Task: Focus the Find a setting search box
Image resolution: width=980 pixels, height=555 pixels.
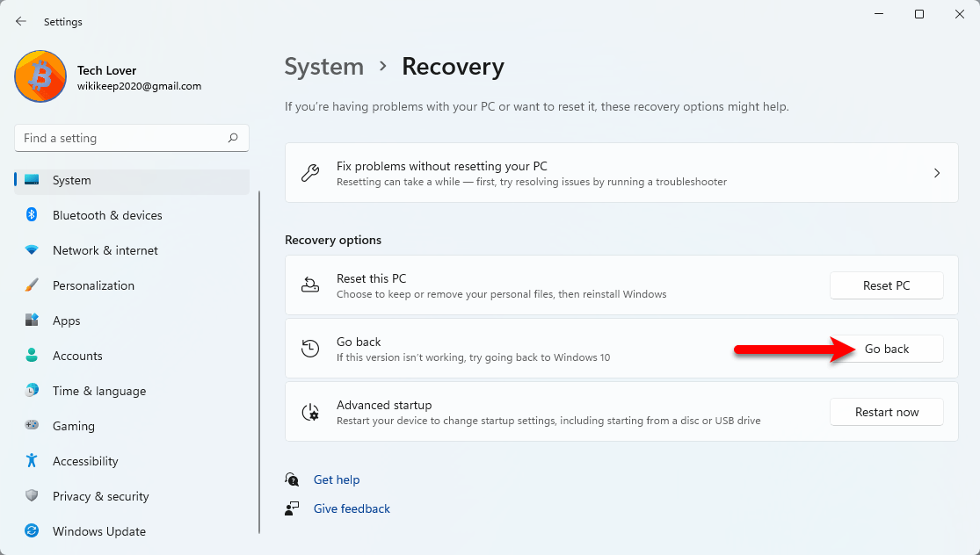Action: 132,138
